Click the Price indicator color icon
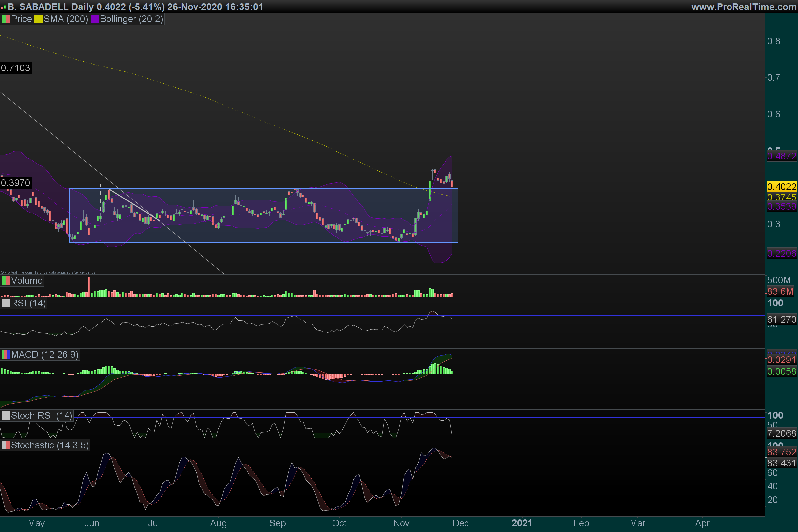This screenshot has height=532, width=798. pos(6,19)
